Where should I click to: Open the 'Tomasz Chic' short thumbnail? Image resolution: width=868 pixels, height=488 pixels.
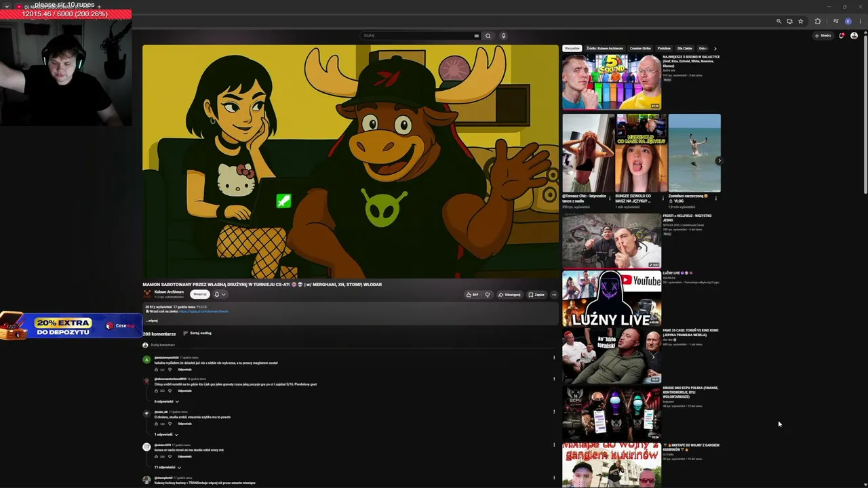click(x=588, y=153)
